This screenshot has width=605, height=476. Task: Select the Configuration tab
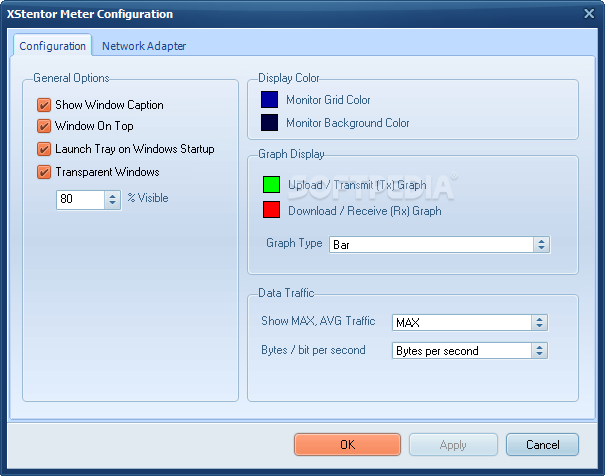point(52,46)
